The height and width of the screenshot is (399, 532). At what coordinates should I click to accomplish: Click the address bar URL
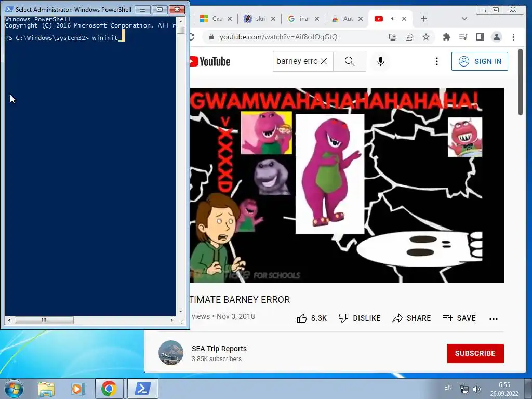coord(278,37)
